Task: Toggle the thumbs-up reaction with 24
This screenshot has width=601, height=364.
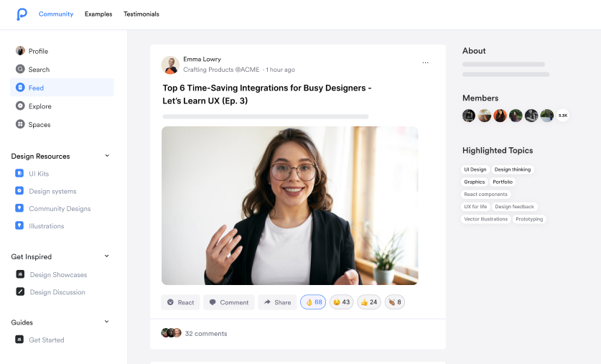Action: (369, 302)
